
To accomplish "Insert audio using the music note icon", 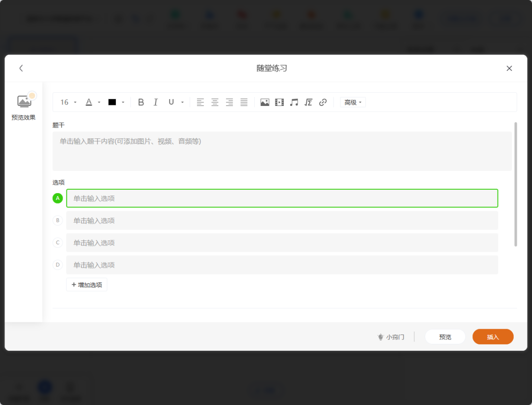I will click(294, 102).
